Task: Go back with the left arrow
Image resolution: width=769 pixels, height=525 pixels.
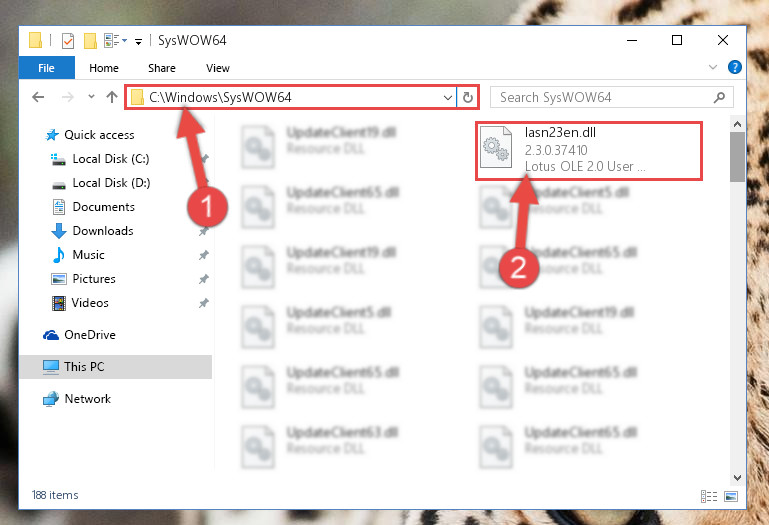Action: [38, 97]
